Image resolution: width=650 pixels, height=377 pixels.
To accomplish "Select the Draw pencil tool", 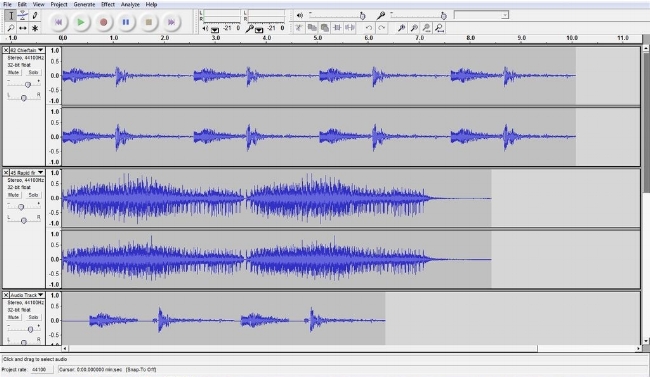I will [35, 16].
